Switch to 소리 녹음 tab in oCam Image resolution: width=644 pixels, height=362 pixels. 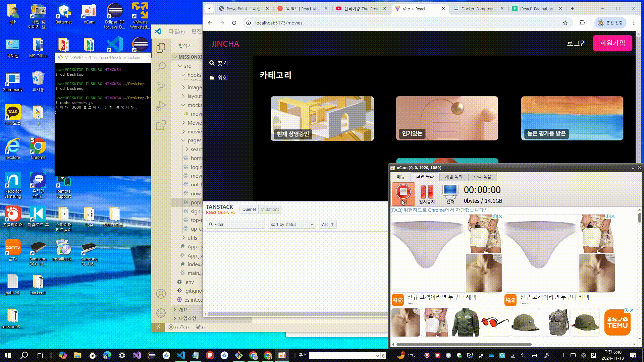tap(482, 177)
